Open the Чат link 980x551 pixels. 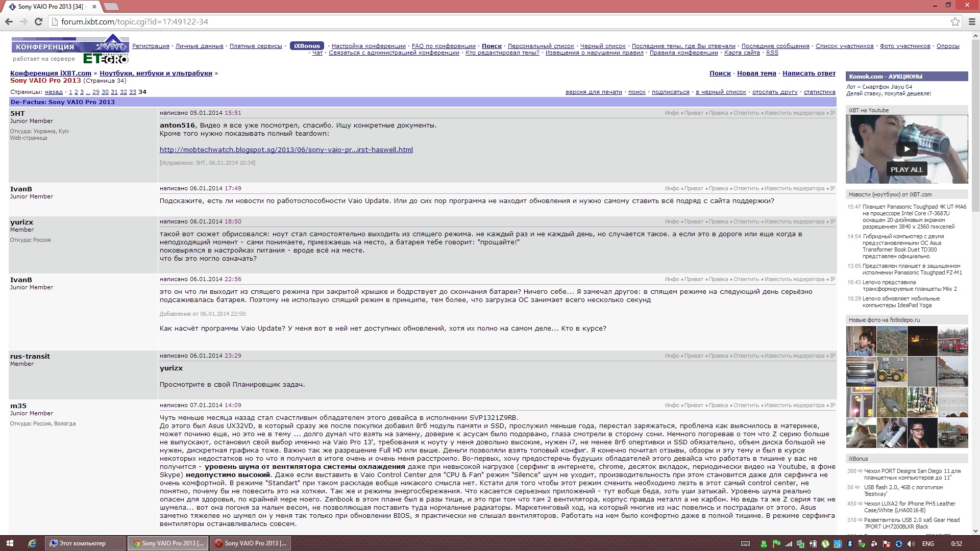pos(317,53)
